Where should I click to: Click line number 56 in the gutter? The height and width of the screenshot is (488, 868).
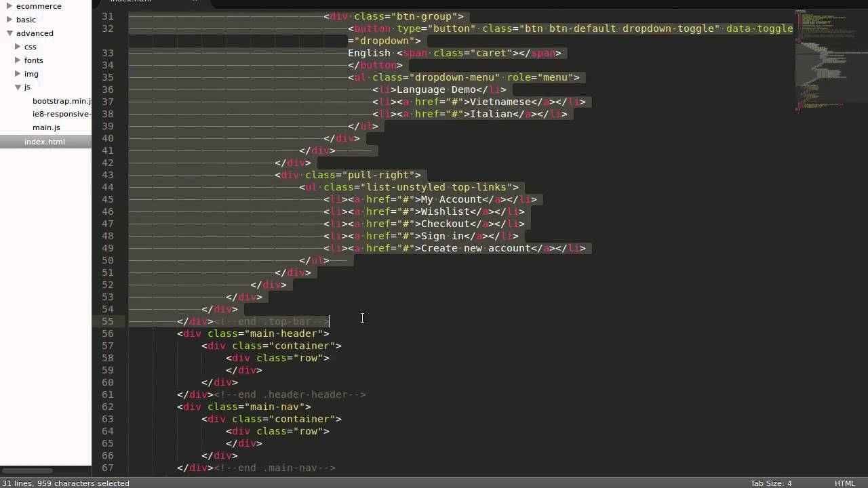coord(107,333)
